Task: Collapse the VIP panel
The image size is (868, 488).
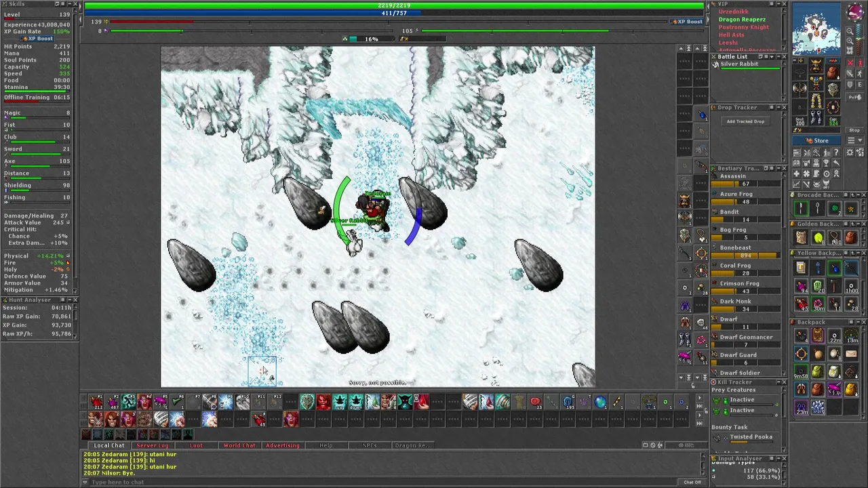Action: [x=778, y=4]
